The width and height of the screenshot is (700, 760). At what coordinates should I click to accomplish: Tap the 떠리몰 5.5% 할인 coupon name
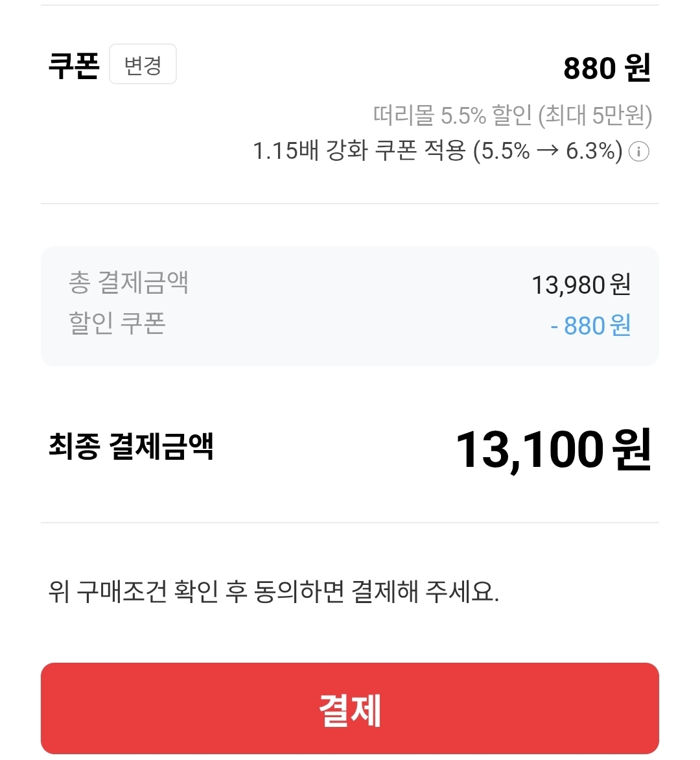click(452, 115)
